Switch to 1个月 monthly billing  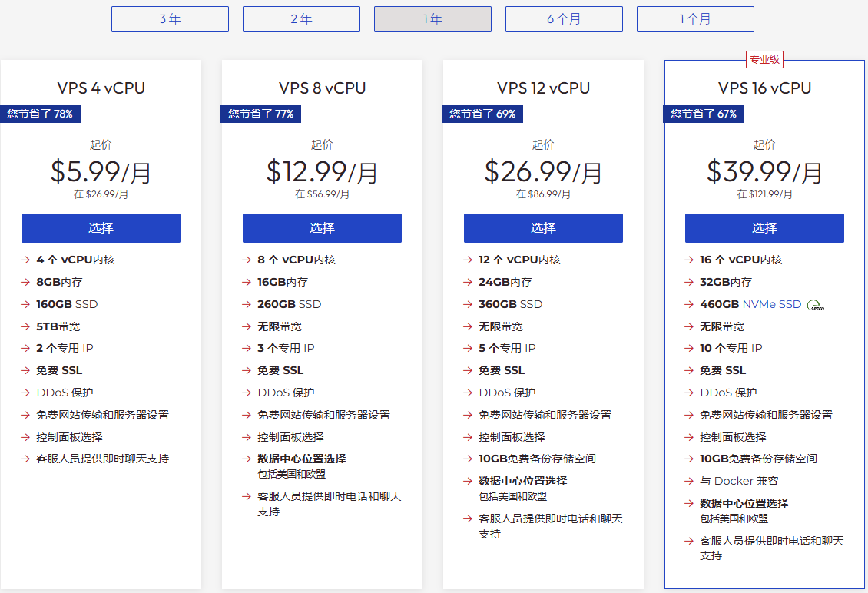coord(695,19)
